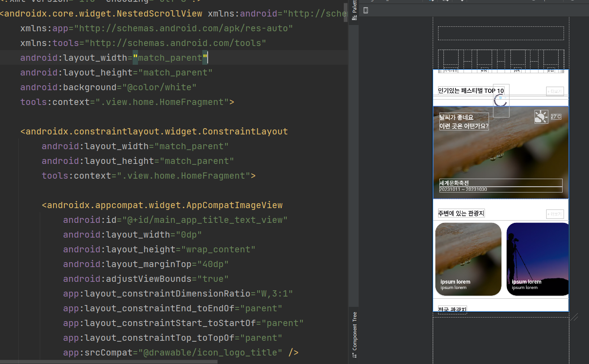Click the ConstraintLayout opening tag in code
This screenshot has width=589, height=364.
coord(154,131)
